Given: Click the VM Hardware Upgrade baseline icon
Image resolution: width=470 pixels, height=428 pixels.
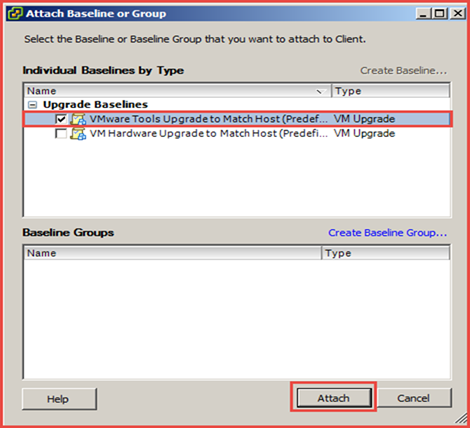Looking at the screenshot, I should (78, 134).
